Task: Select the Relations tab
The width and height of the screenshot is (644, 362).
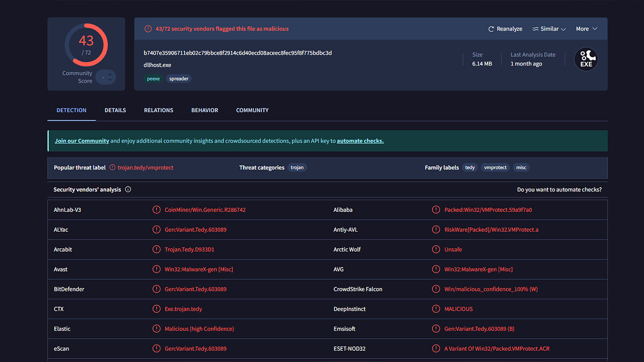Action: click(158, 110)
